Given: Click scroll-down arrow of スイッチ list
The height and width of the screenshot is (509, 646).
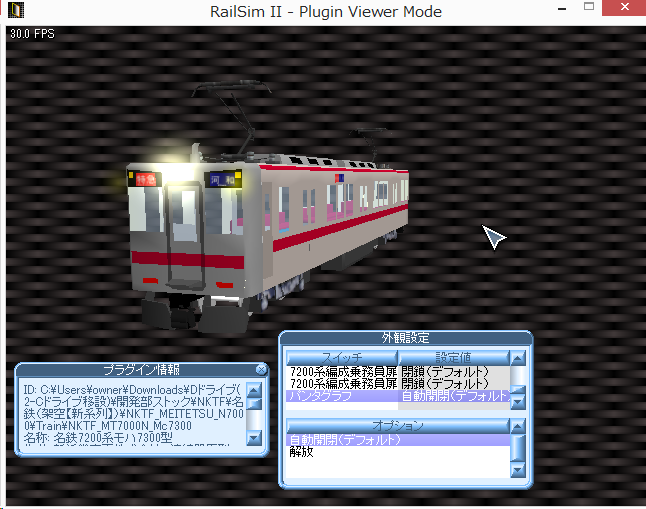Looking at the screenshot, I should point(518,402).
